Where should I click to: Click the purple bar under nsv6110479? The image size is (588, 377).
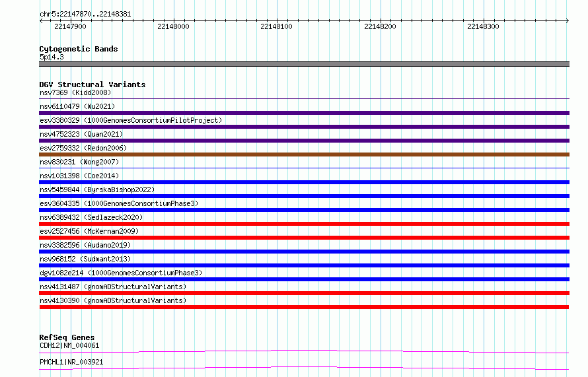pyautogui.click(x=304, y=113)
